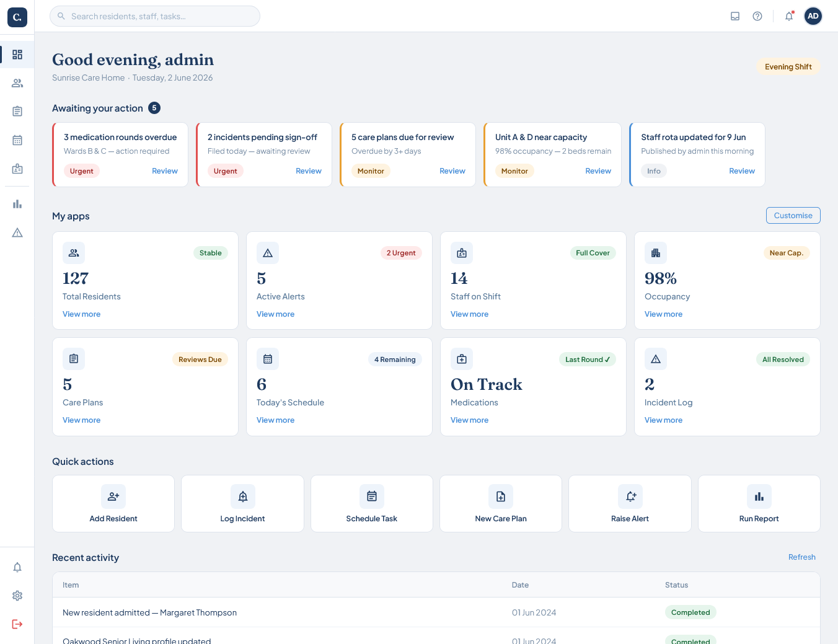Click the Log Incident quick action
This screenshot has width=838, height=644.
242,503
